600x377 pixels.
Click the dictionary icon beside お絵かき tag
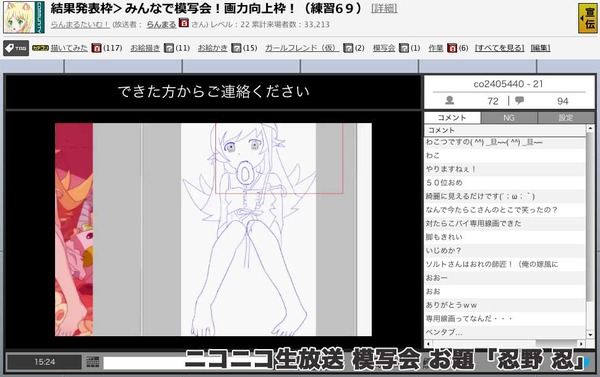236,48
